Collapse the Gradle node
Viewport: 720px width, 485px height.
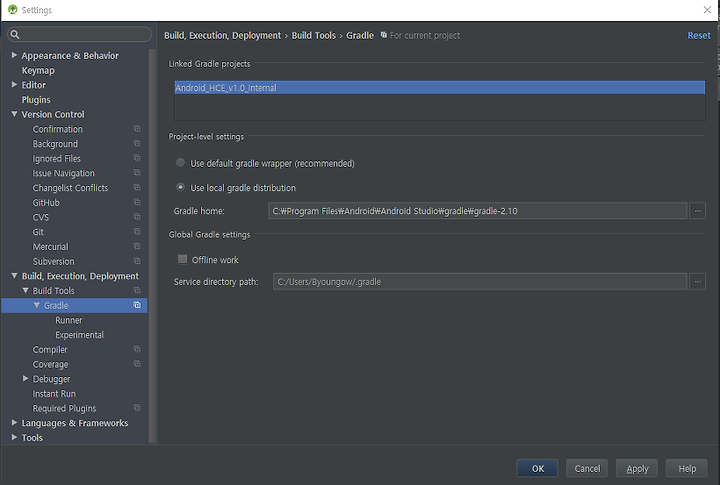pos(37,305)
